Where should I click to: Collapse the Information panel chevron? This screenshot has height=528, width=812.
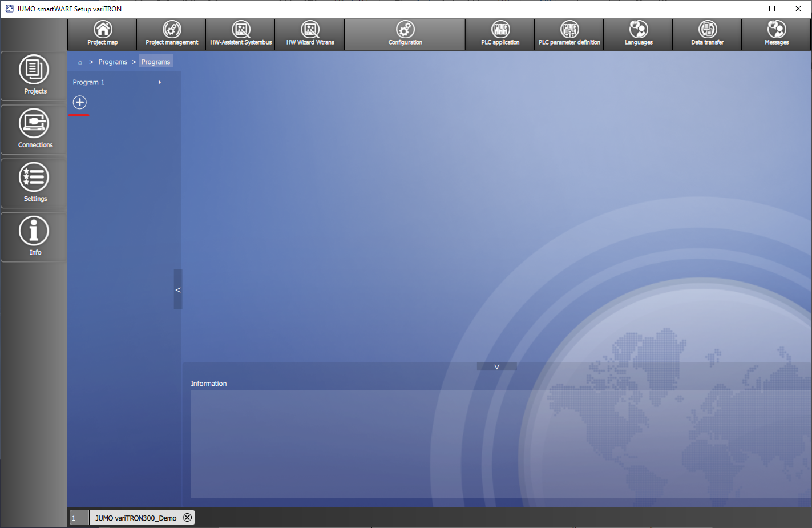496,366
